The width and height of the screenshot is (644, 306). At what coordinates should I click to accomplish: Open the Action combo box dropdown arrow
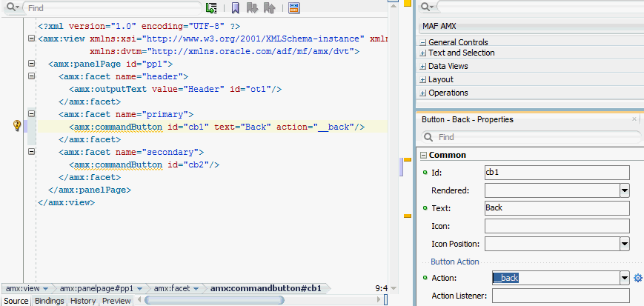[x=624, y=278]
